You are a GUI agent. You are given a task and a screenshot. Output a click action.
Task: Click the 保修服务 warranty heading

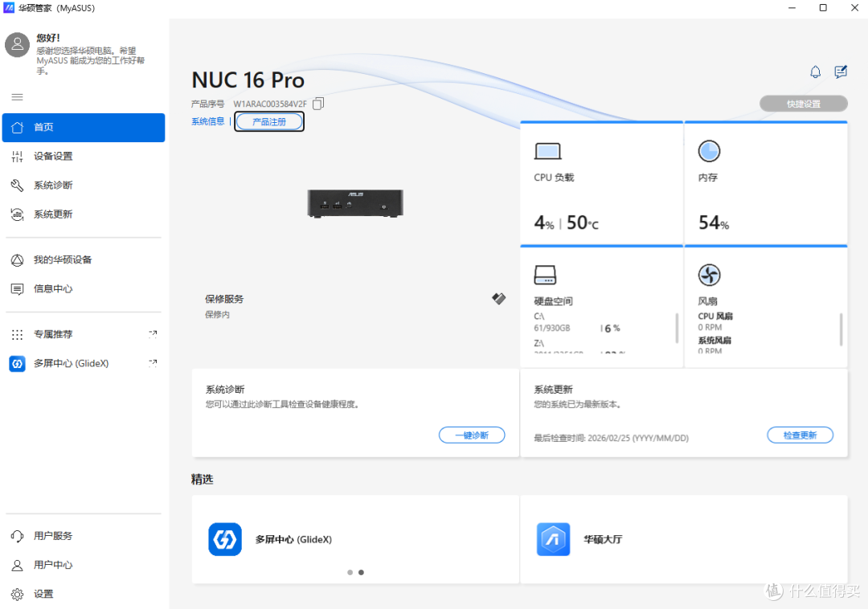tap(224, 299)
